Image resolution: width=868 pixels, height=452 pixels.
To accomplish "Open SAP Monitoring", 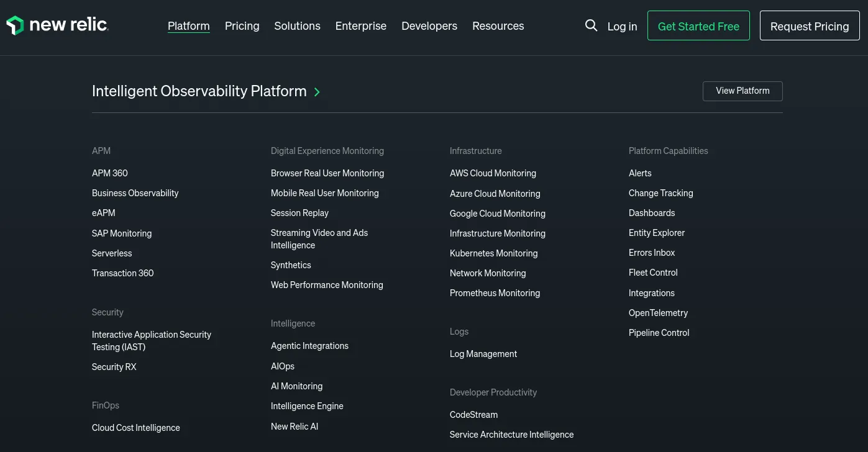I will [122, 233].
